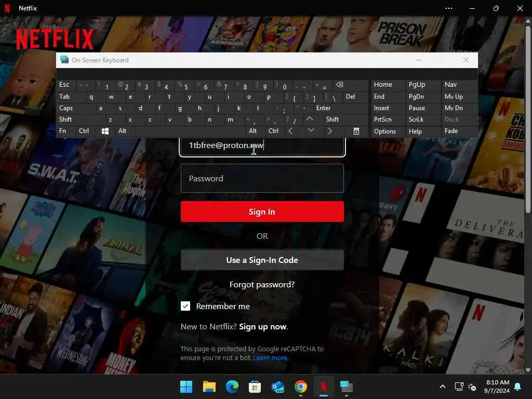Launch Microsoft Edge from the taskbar

point(232,387)
